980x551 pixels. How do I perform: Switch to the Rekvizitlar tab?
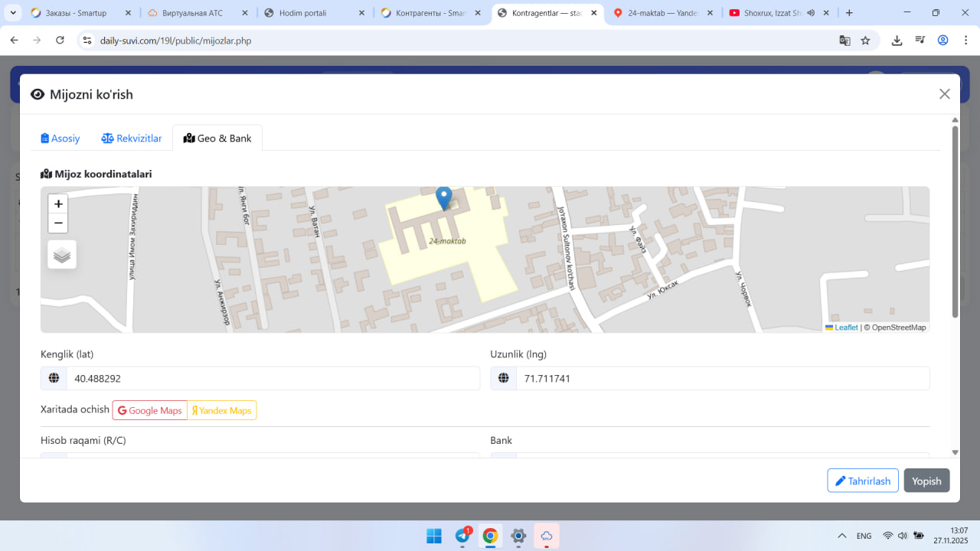point(132,139)
